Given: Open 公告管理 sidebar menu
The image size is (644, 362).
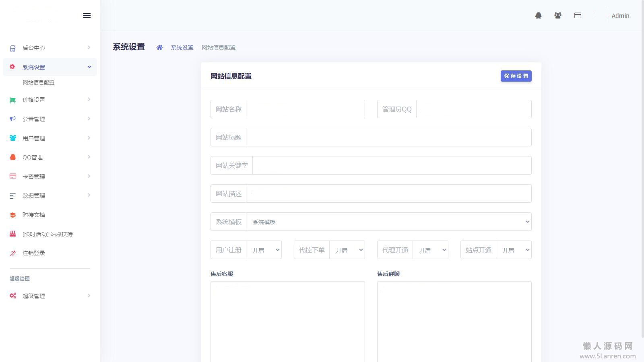Looking at the screenshot, I should 50,119.
